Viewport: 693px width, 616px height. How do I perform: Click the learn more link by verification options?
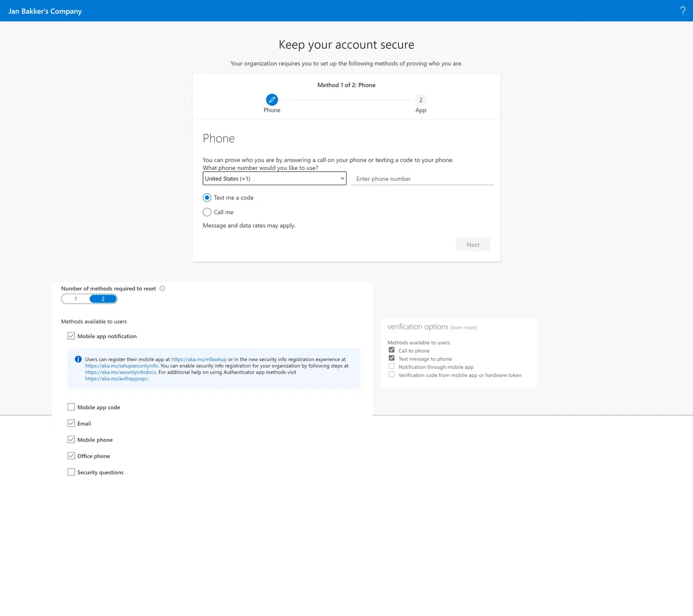point(463,328)
